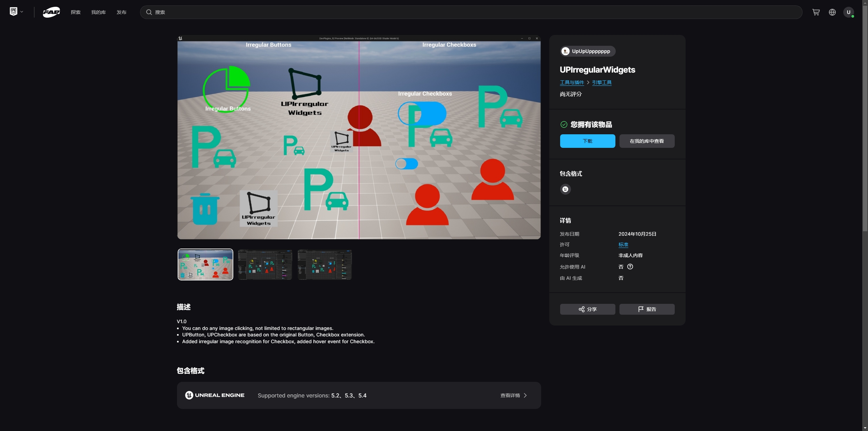
Task: Open the user account avatar
Action: (x=848, y=12)
